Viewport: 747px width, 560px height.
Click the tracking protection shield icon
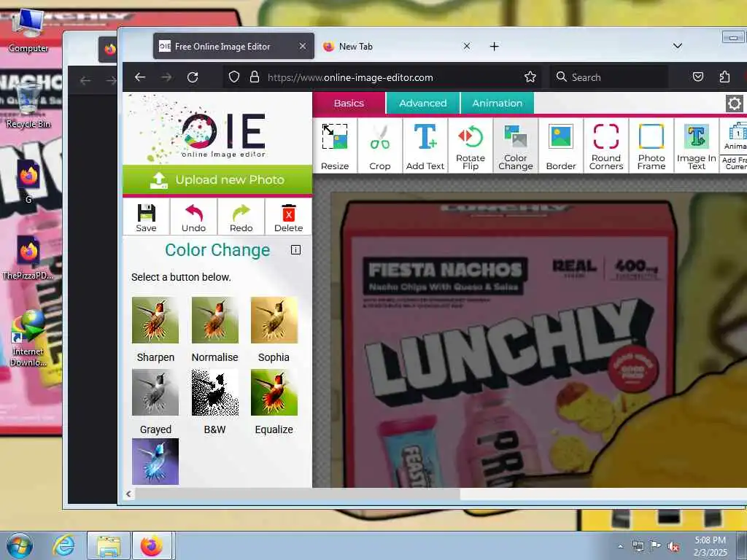pos(234,77)
